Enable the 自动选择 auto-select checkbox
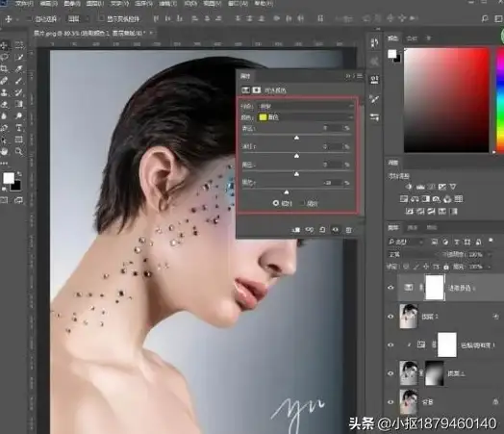The width and height of the screenshot is (504, 434). [29, 19]
